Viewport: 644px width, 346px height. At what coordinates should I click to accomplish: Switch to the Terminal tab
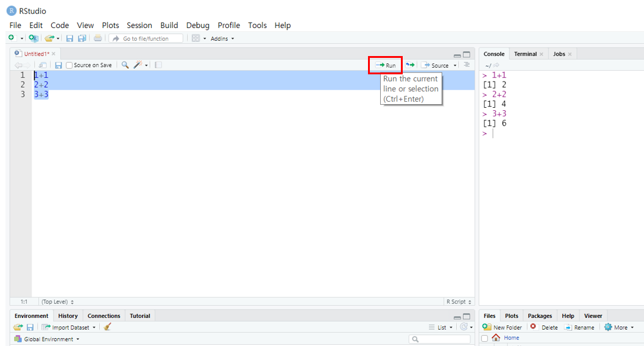pos(525,54)
